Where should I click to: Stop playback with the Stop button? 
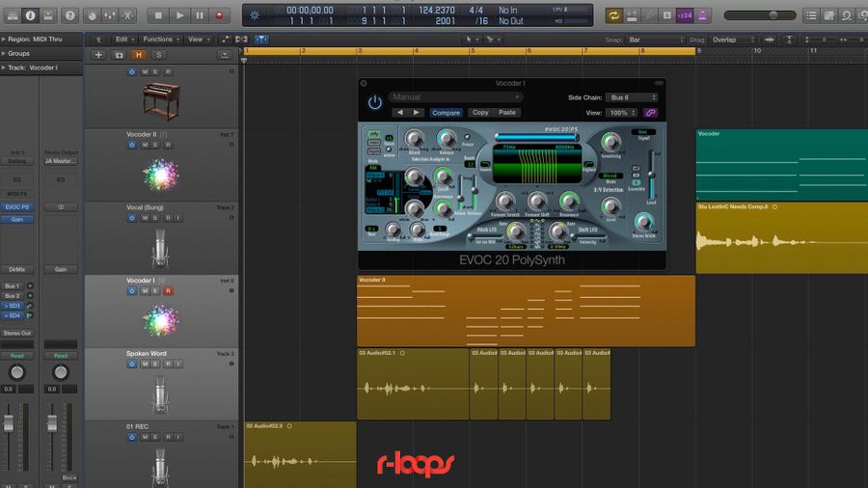(158, 15)
